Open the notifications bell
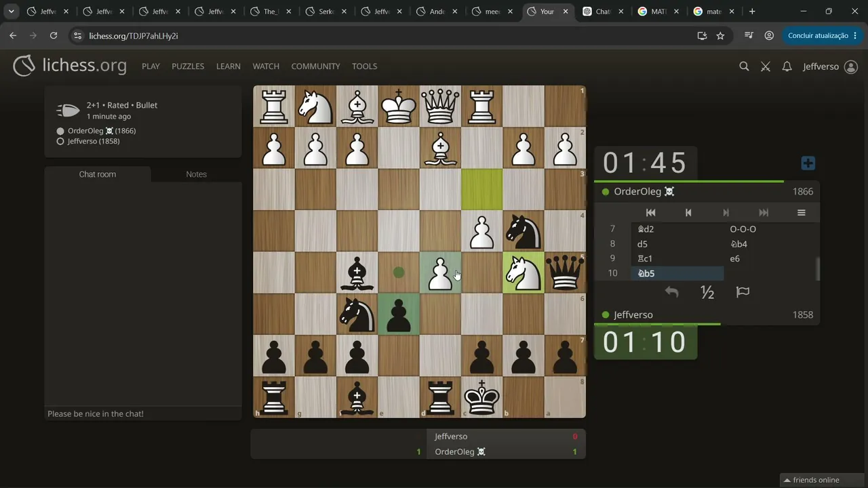 click(787, 66)
